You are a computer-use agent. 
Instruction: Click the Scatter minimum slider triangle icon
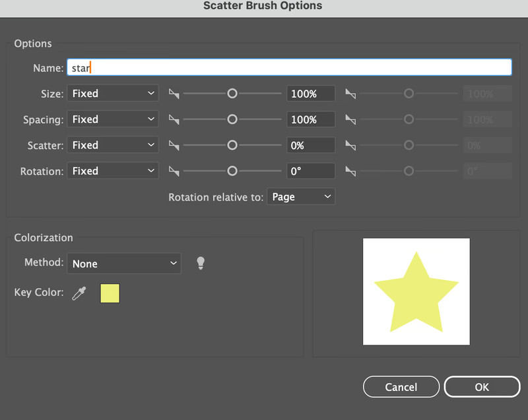(x=174, y=145)
